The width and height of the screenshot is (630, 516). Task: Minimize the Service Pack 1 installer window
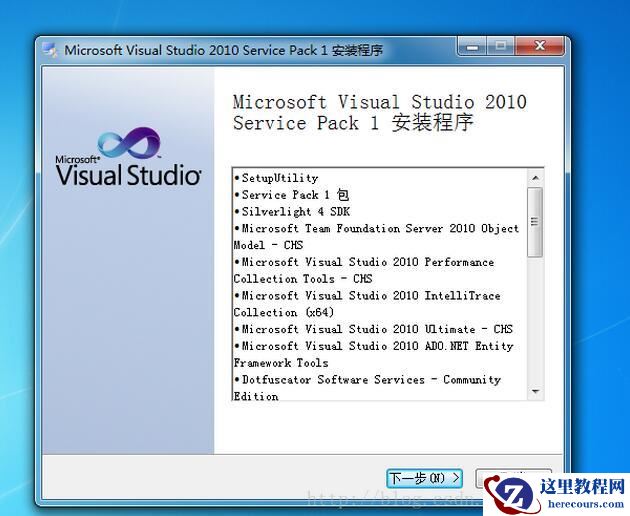pos(472,46)
